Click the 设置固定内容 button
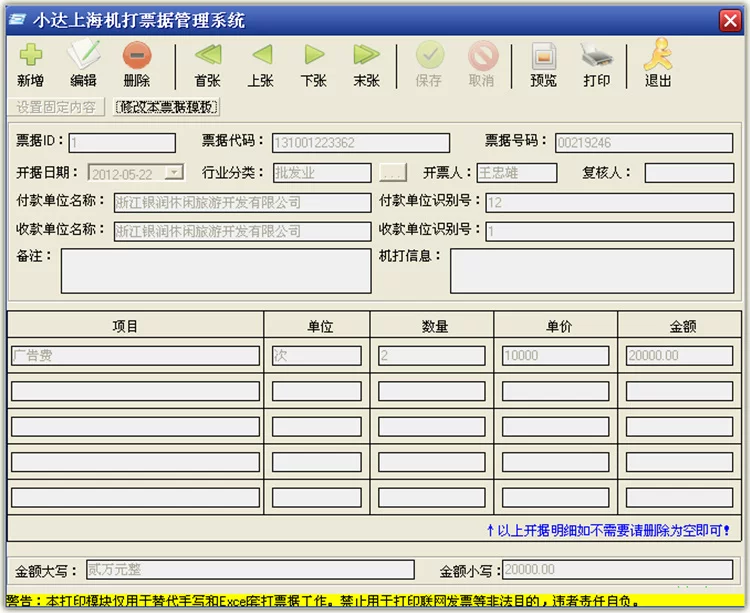Viewport: 750px width, 613px height. pyautogui.click(x=56, y=107)
